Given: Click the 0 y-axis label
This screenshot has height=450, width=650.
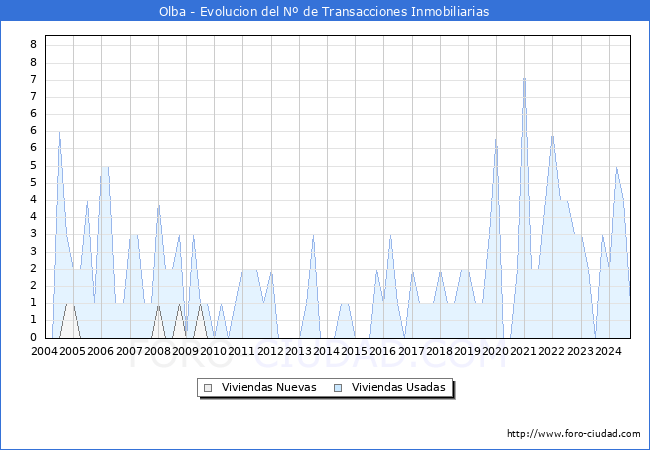Looking at the screenshot, I should 34,337.
